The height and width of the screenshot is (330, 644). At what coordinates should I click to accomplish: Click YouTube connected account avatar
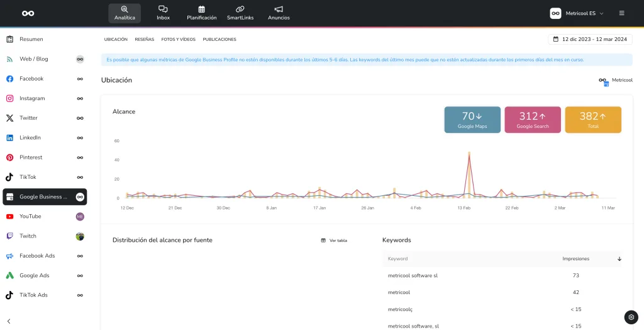[x=80, y=217]
